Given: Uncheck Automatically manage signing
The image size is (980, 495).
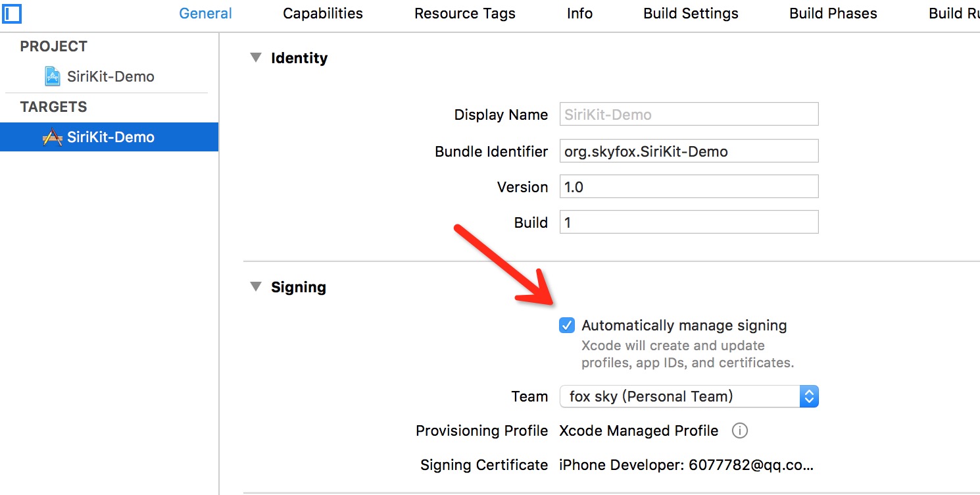Looking at the screenshot, I should pyautogui.click(x=567, y=325).
